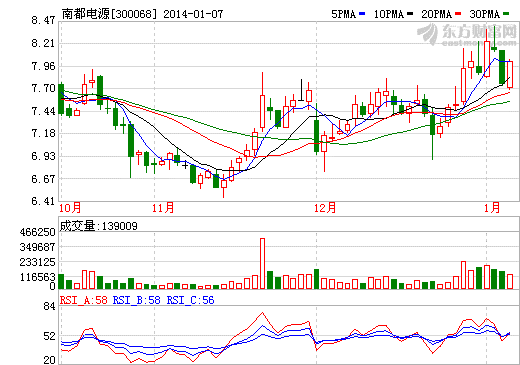The image size is (520, 365).
Task: Click the 349687 volume axis label
Action: [x=38, y=247]
